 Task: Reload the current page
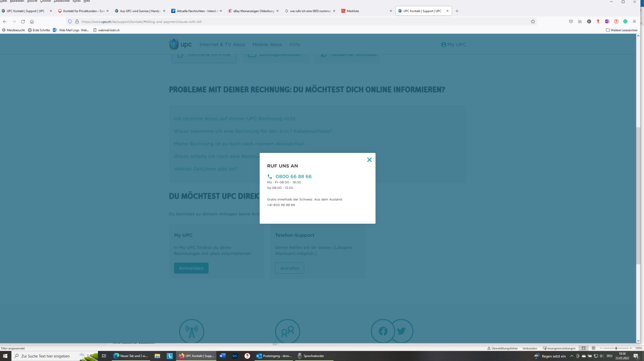[23, 22]
